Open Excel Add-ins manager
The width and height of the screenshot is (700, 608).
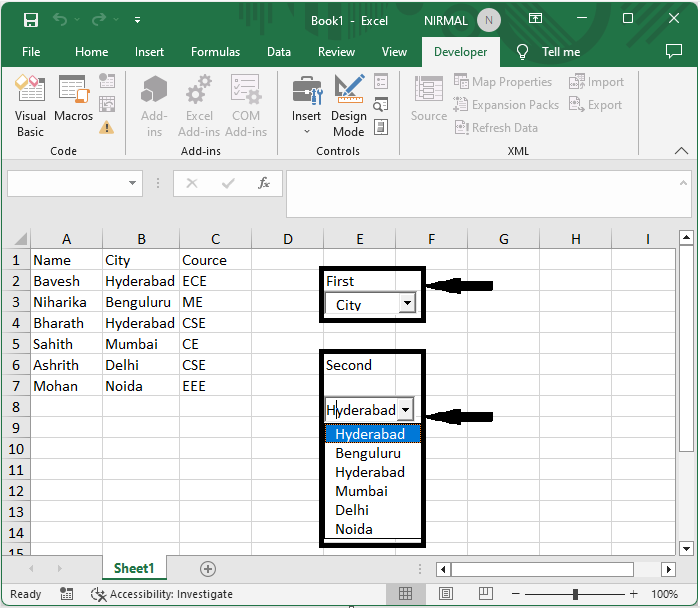point(199,106)
